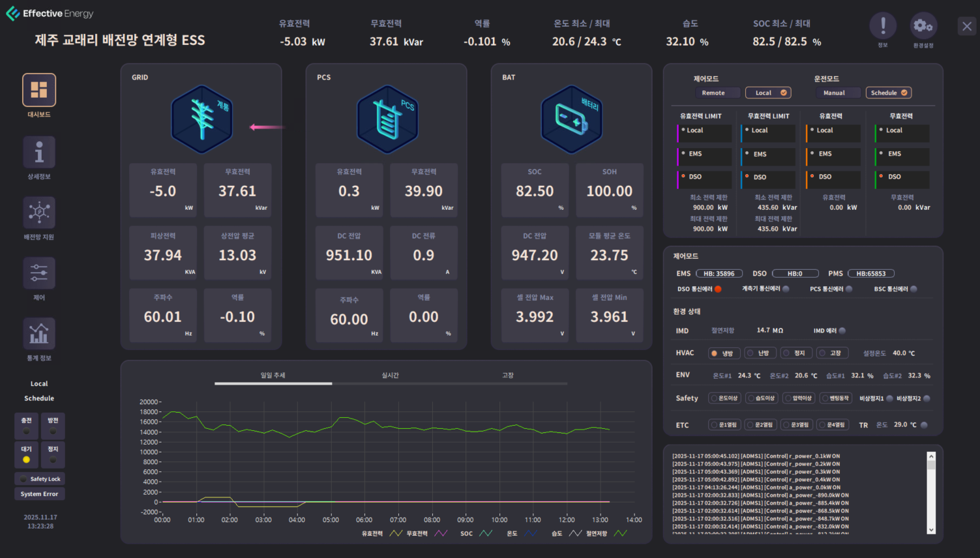Image resolution: width=980 pixels, height=558 pixels.
Task: Open the 제어 control sliders icon
Action: pos(39,273)
